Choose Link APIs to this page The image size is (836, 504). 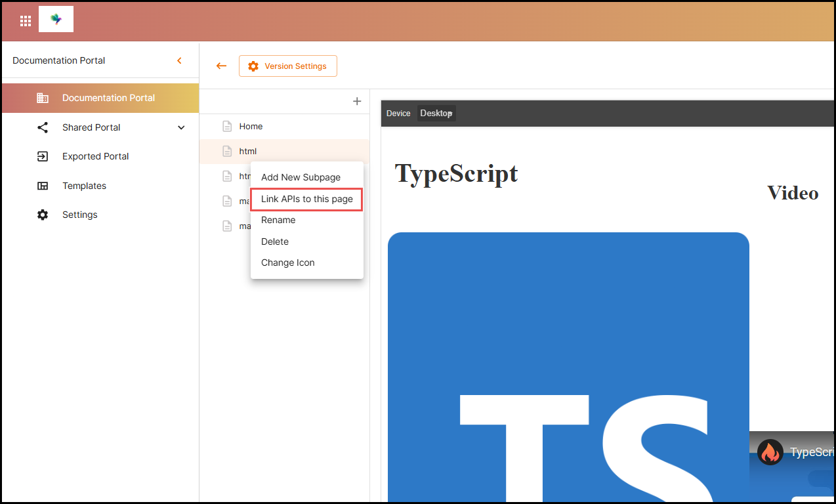[306, 199]
